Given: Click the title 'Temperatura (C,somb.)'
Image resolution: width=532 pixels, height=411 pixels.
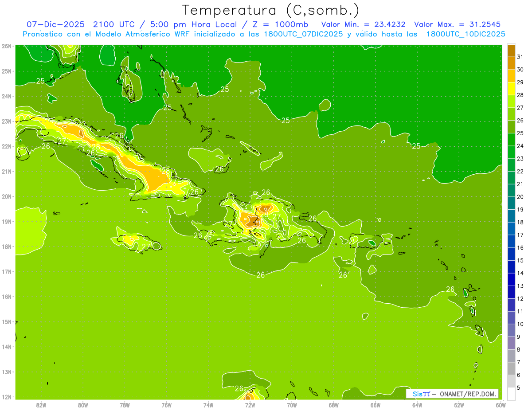Looking at the screenshot, I should click(270, 10).
